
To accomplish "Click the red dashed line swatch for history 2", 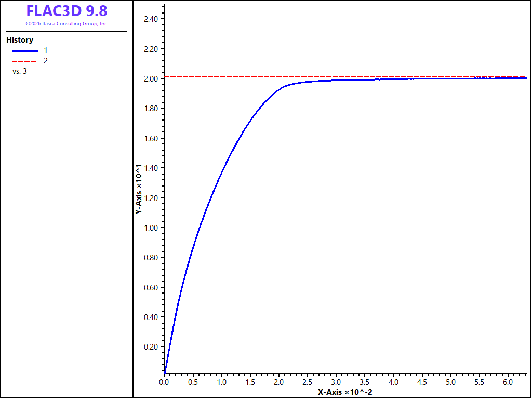I will (24, 61).
